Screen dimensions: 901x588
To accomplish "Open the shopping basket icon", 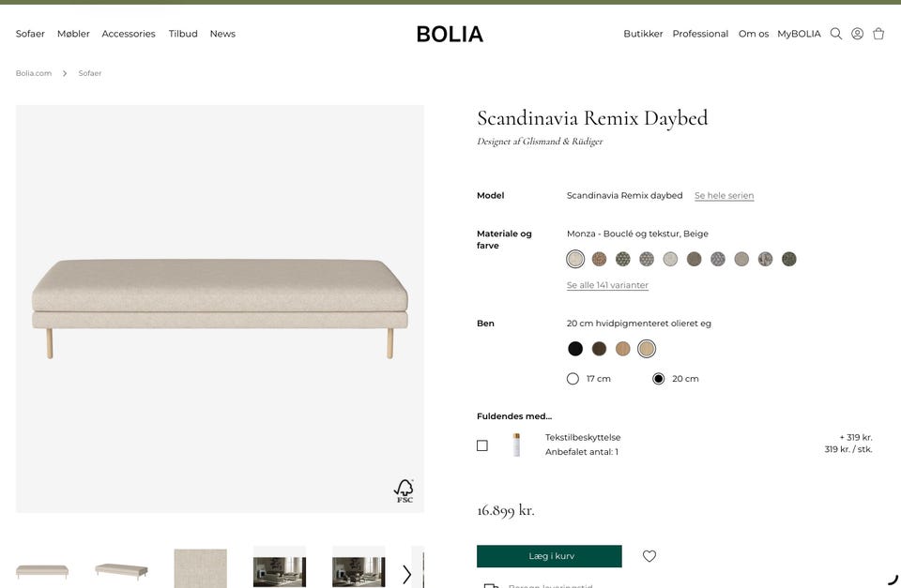I will point(878,34).
